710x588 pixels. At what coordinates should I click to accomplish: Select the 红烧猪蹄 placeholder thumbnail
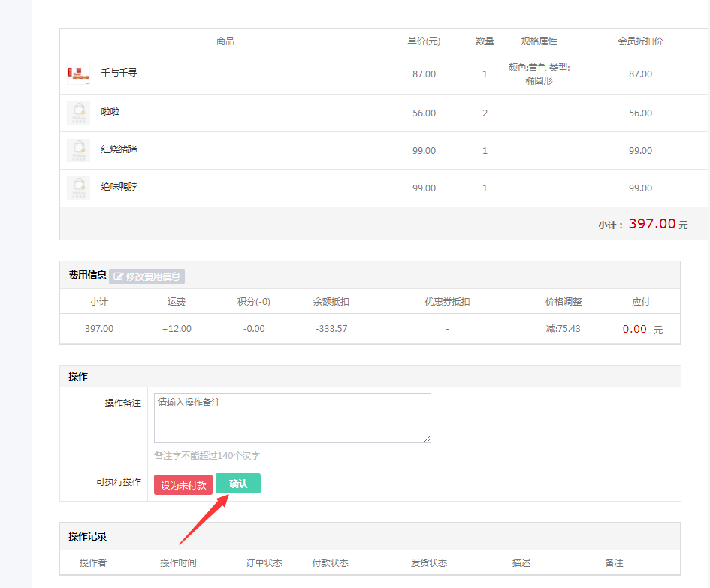click(78, 150)
